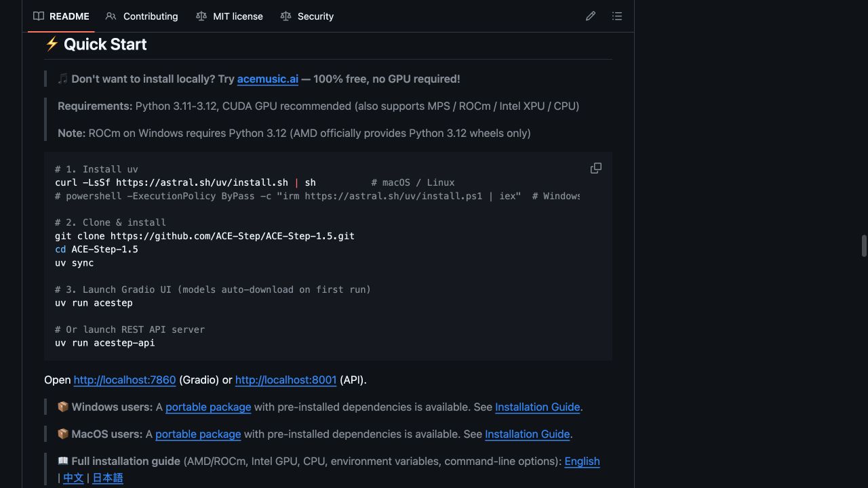Viewport: 868px width, 488px height.
Task: Click the curl install.sh command line
Action: 185,182
